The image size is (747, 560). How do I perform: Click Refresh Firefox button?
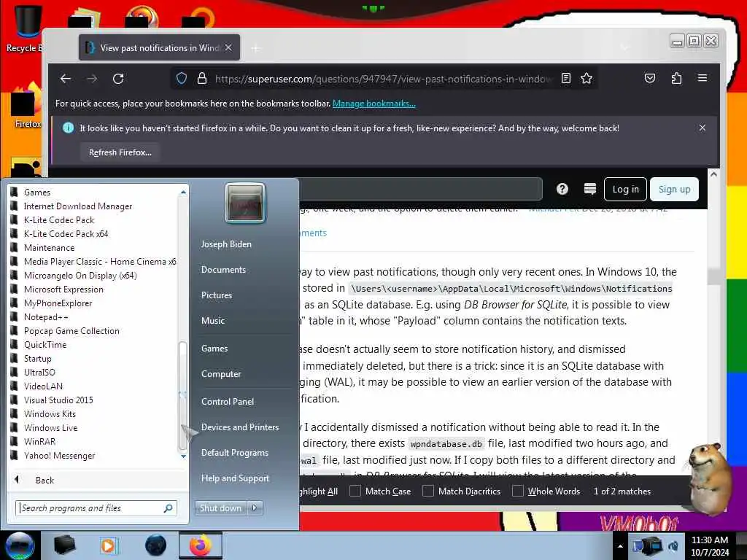(120, 152)
